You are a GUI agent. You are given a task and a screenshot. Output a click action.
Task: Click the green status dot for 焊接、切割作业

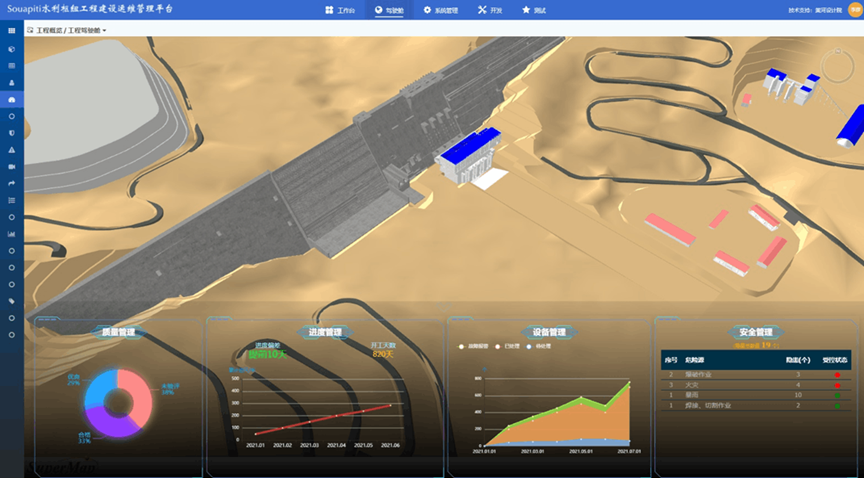(x=837, y=406)
